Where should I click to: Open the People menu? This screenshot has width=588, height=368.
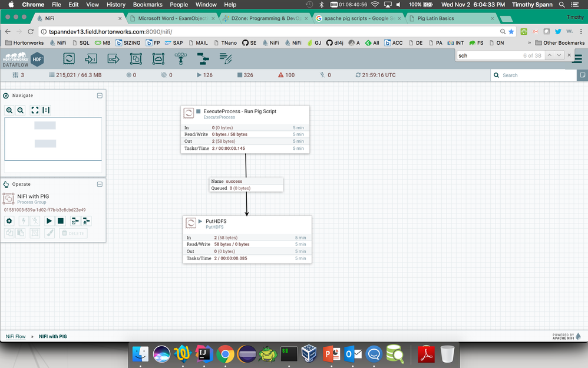pos(179,5)
